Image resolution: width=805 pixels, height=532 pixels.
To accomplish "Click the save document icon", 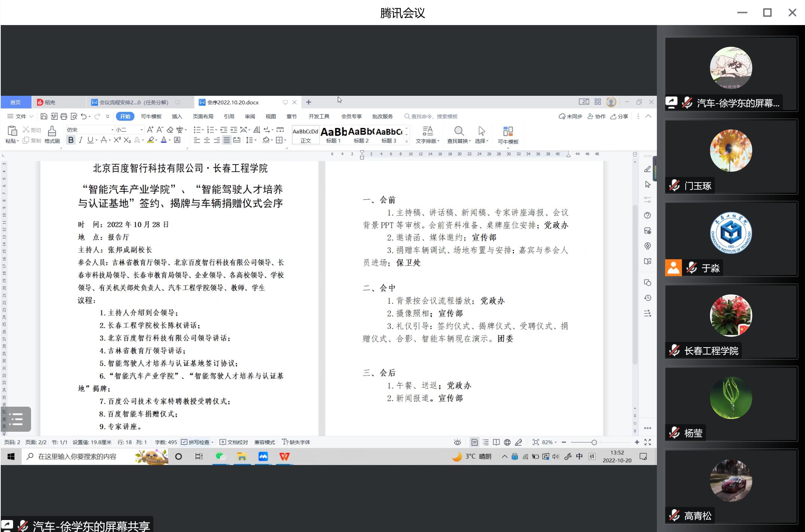I will click(x=44, y=116).
